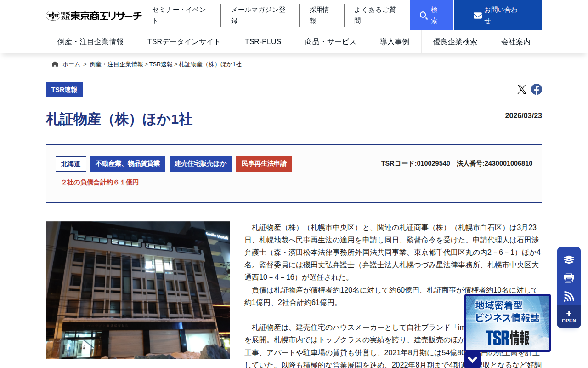Open the 導入事例 menu
This screenshot has width=588, height=368.
(x=395, y=42)
